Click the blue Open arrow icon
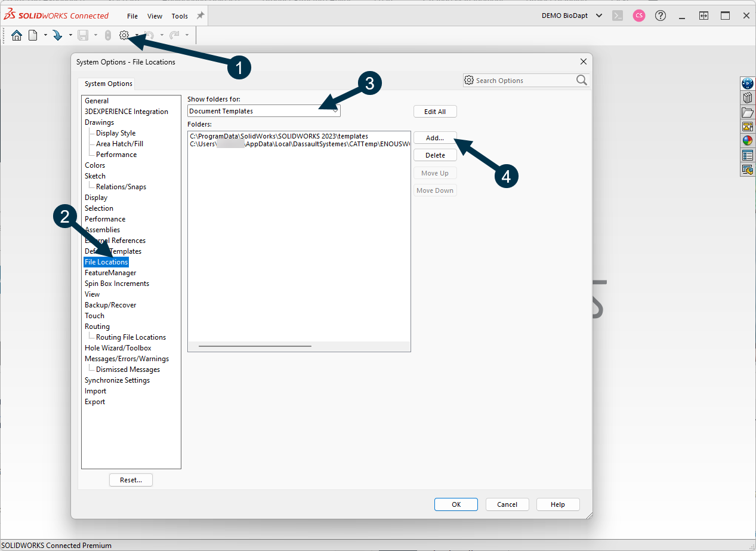 (57, 35)
